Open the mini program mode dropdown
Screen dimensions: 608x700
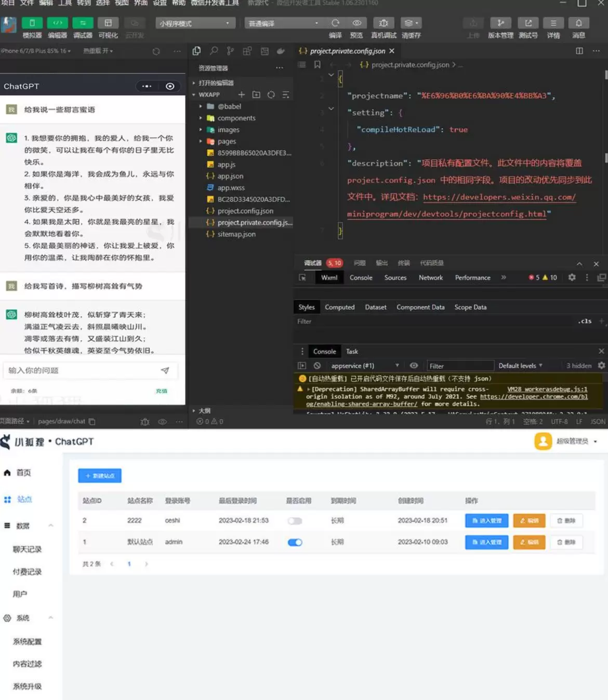(x=195, y=23)
